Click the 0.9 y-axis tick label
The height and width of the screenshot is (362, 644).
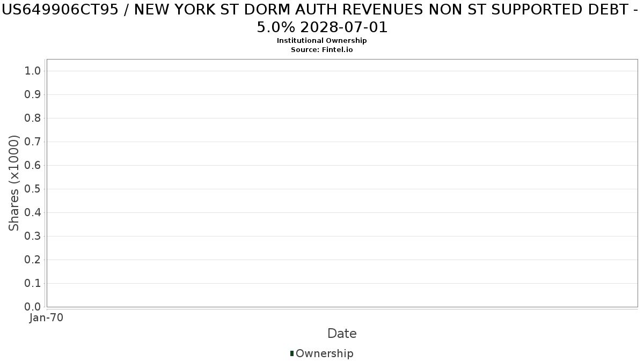click(33, 95)
